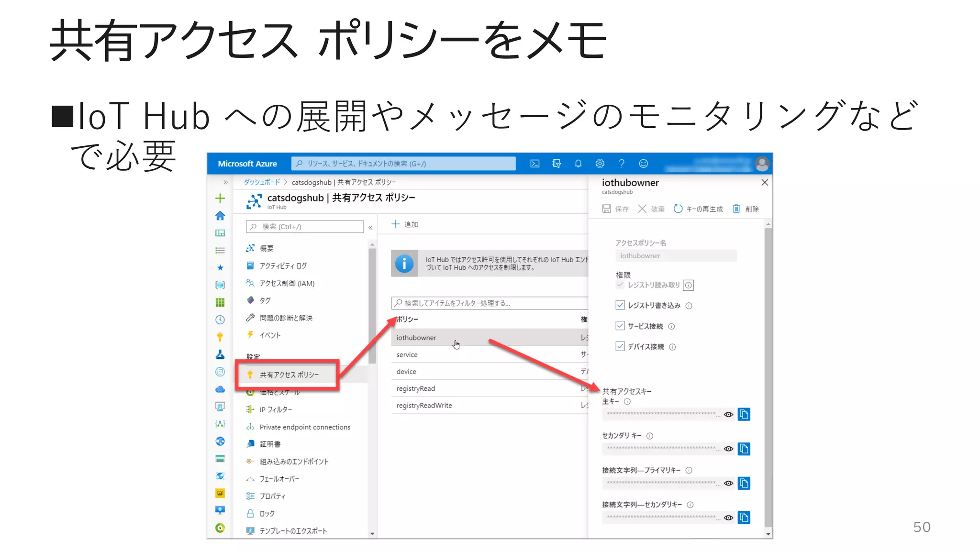This screenshot has width=980, height=551.
Task: Open ロック menu item
Action: pyautogui.click(x=260, y=514)
